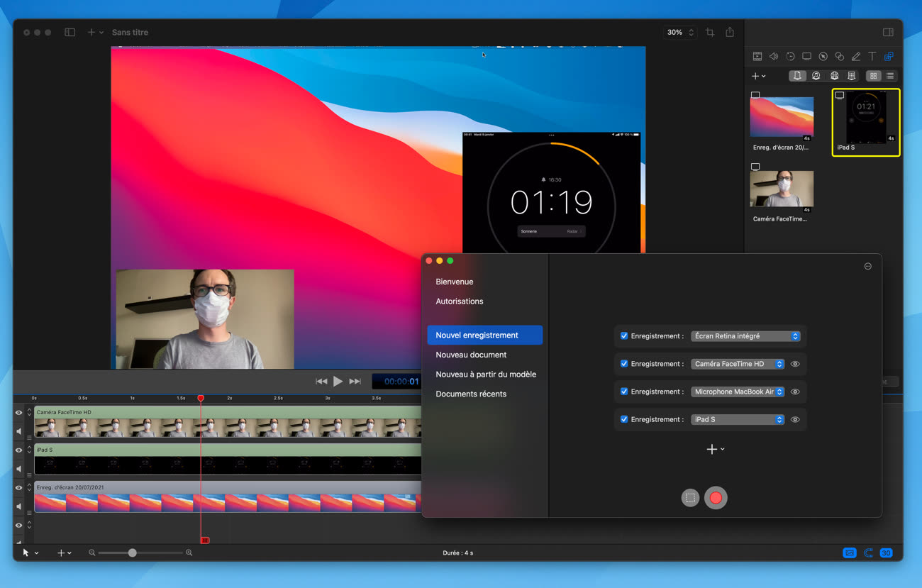Viewport: 922px width, 588px height.
Task: Open the Video properties inspector tab
Action: pyautogui.click(x=757, y=56)
